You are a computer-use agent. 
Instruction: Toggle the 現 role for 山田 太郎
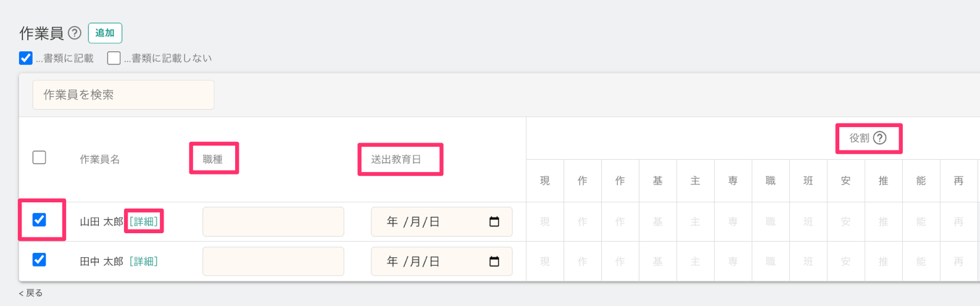(545, 222)
